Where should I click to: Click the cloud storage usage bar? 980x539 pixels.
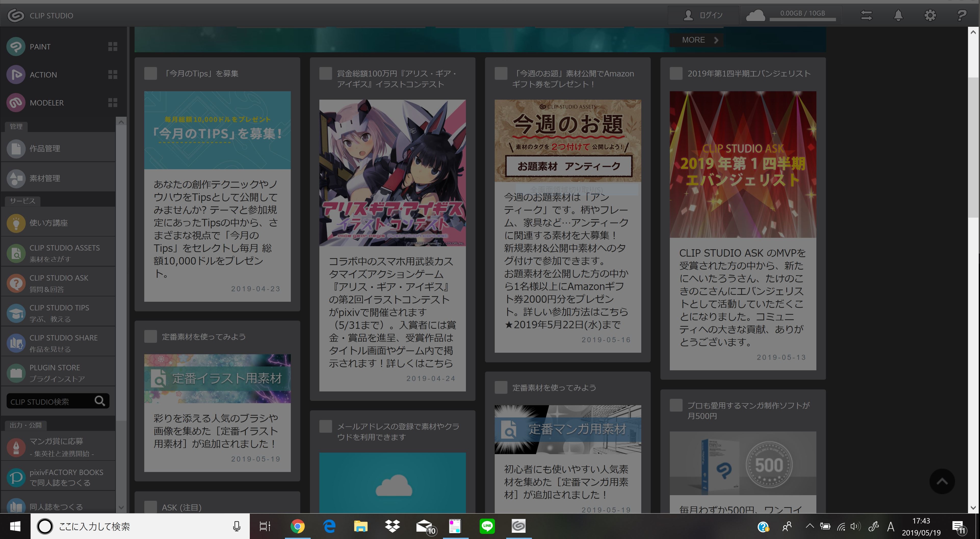pos(802,19)
